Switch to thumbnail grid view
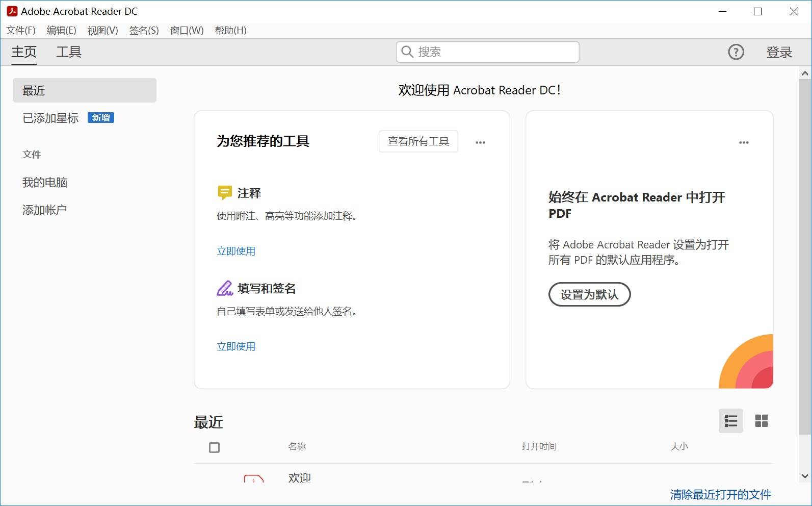812x506 pixels. tap(761, 421)
